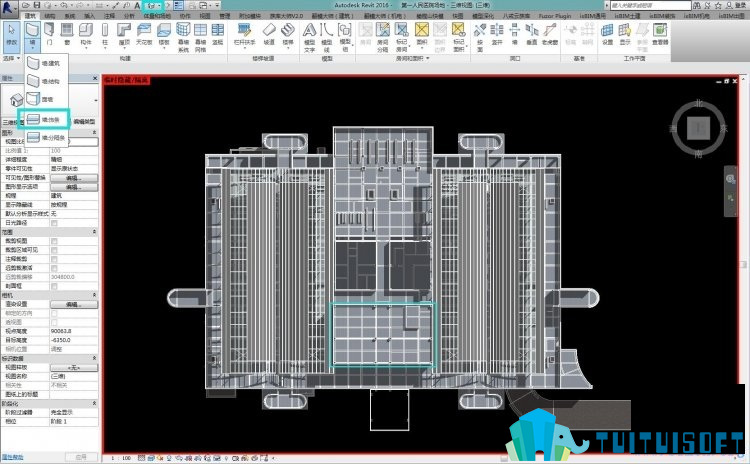Select the Mullion tool

coord(218,35)
